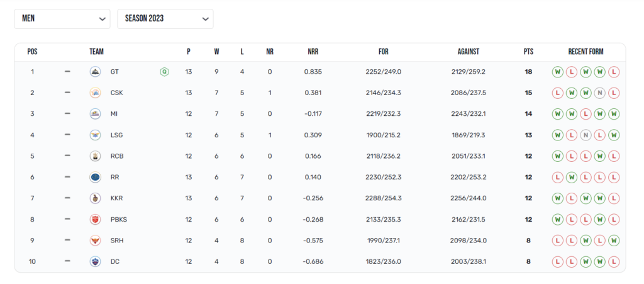644x284 pixels.
Task: Click the AGAINST value 2243/232.1
Action: 468,114
